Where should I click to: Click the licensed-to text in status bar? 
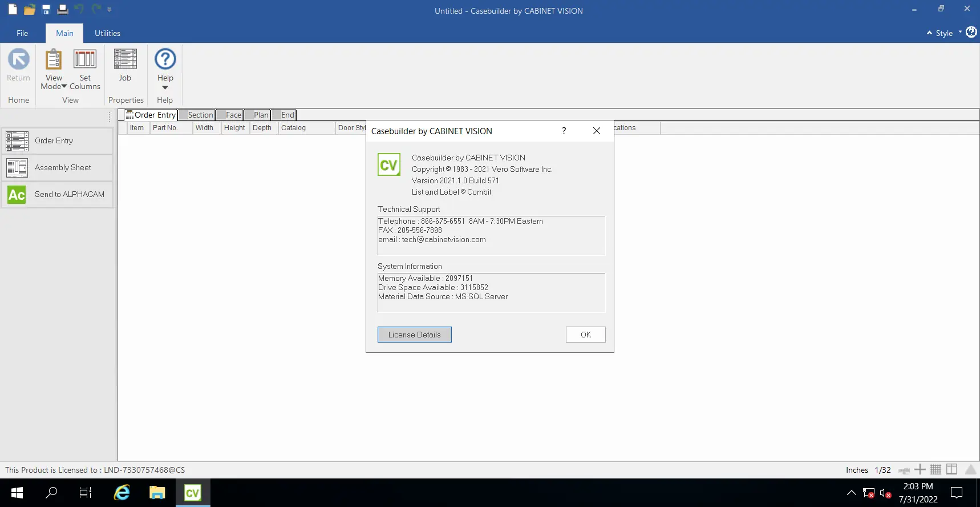point(95,470)
